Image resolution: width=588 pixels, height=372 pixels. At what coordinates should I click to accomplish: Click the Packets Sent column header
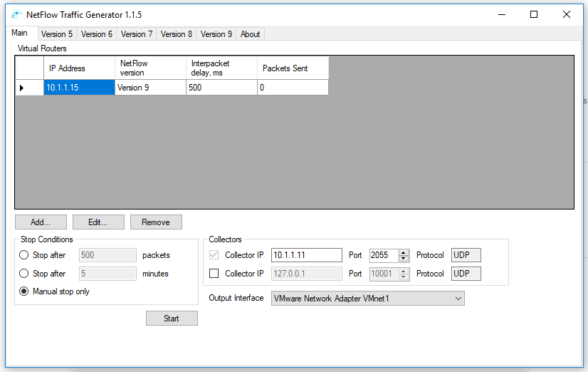coord(293,68)
